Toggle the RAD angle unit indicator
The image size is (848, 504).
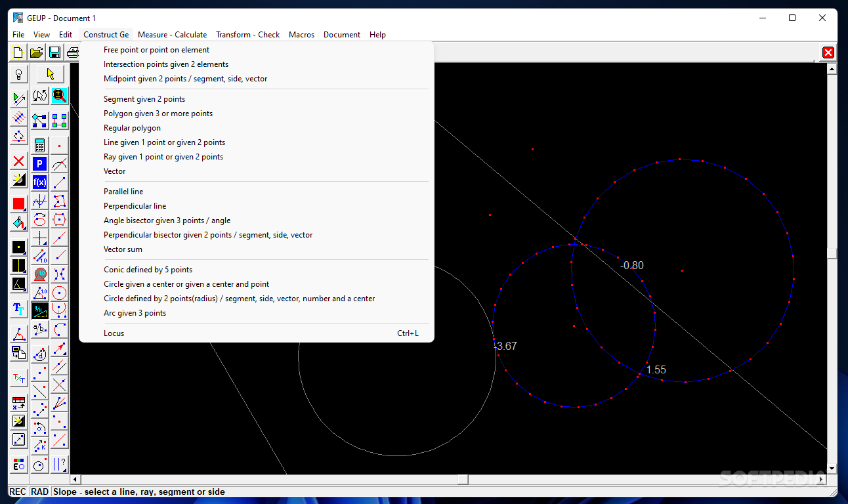point(40,492)
